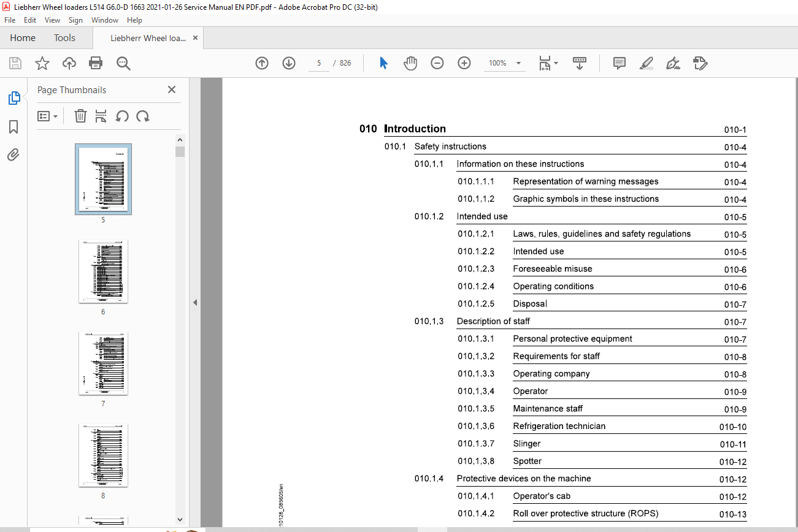The width and height of the screenshot is (798, 532).
Task: Activate the Hand pan tool
Action: pos(410,63)
